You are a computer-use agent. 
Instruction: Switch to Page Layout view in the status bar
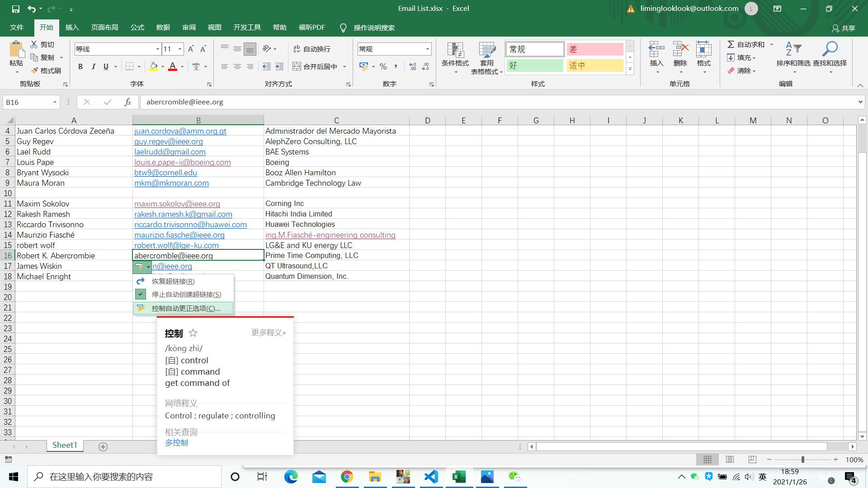coord(730,460)
